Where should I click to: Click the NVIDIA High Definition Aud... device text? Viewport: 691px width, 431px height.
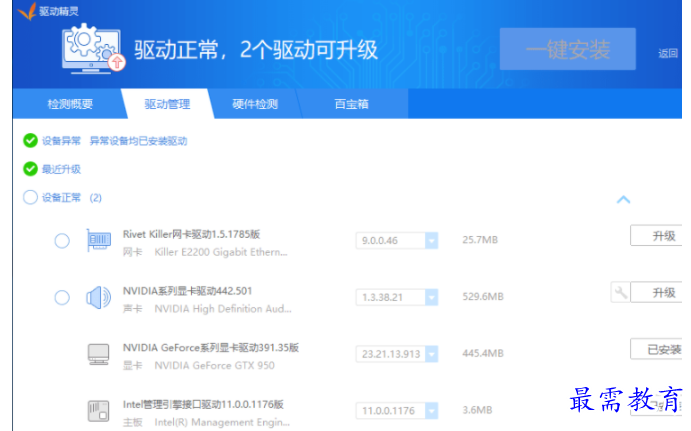(223, 309)
